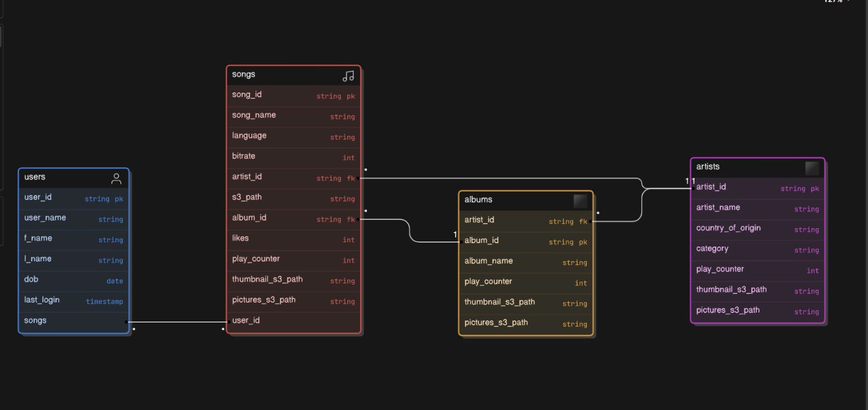868x410 pixels.
Task: Click play_counter field in artists table
Action: click(758, 270)
